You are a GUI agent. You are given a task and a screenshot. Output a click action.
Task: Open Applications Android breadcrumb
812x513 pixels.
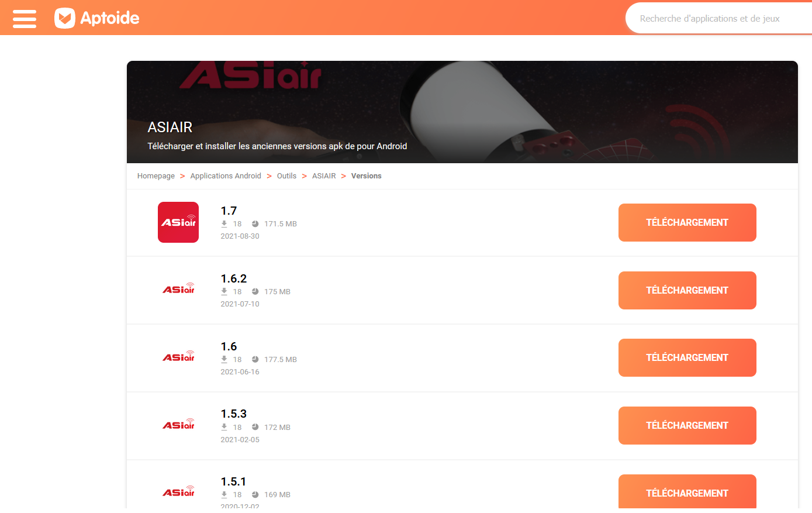click(x=226, y=176)
